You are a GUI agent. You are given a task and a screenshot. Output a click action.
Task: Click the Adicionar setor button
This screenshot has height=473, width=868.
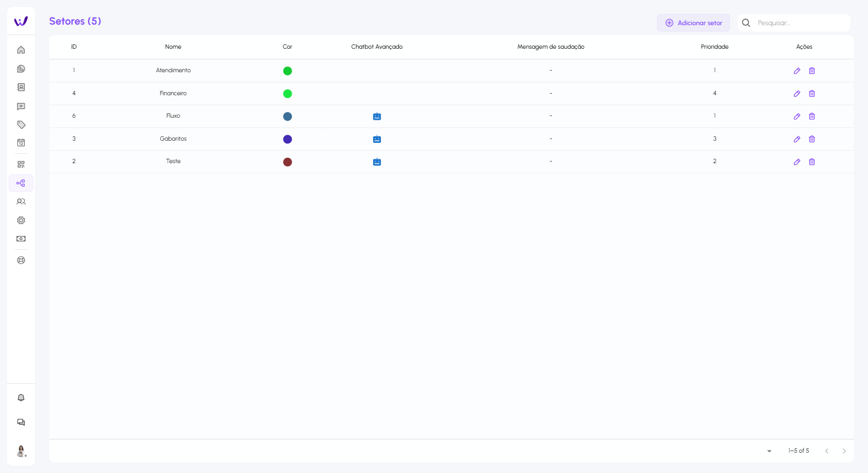click(x=693, y=23)
